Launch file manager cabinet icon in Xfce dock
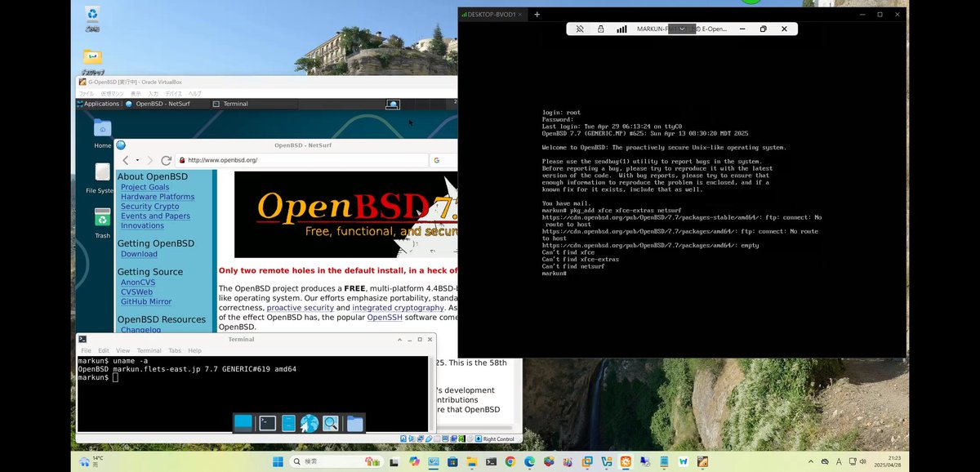 (x=288, y=423)
